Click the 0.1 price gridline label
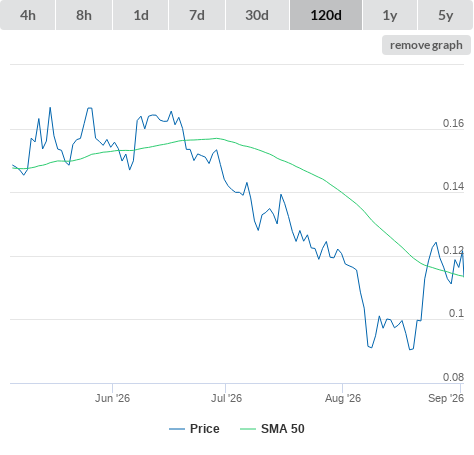The height and width of the screenshot is (455, 474). click(x=456, y=313)
